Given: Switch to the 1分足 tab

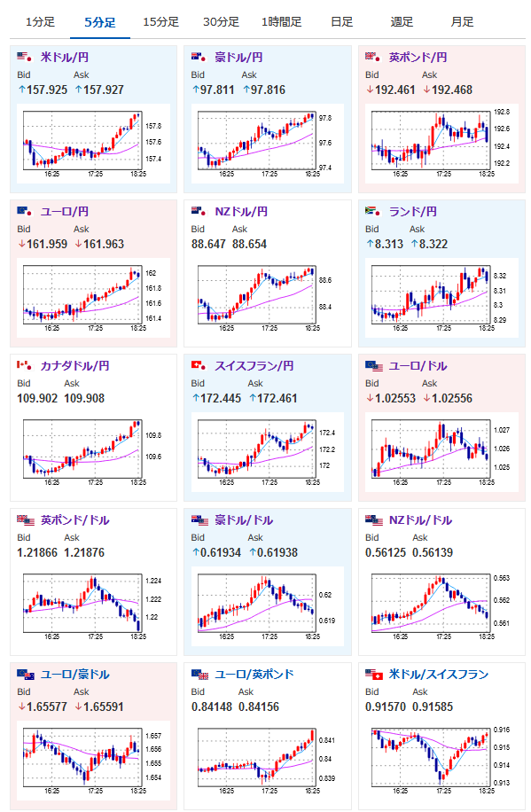Looking at the screenshot, I should (x=40, y=22).
